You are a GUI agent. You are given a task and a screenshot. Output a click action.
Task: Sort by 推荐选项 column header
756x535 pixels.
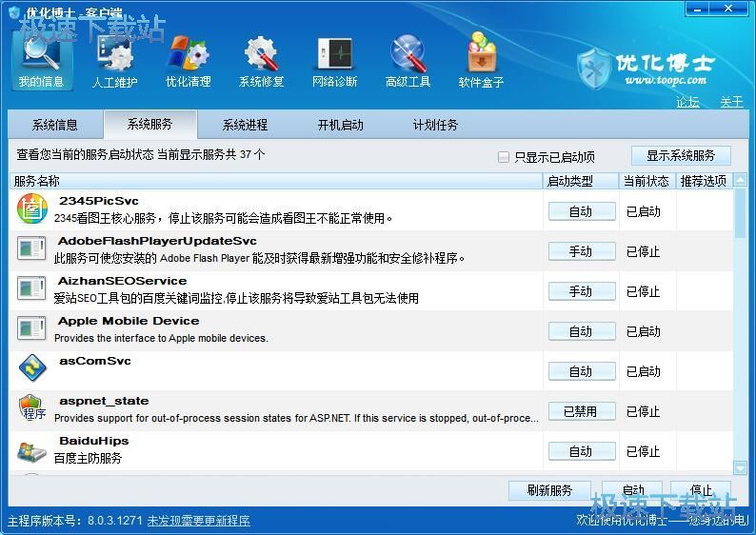[x=704, y=181]
